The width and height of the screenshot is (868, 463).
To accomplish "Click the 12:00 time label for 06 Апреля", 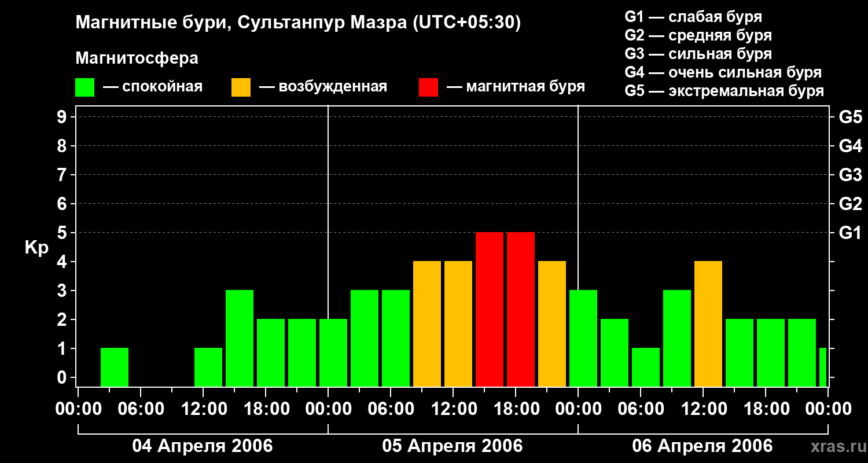I will (x=703, y=409).
